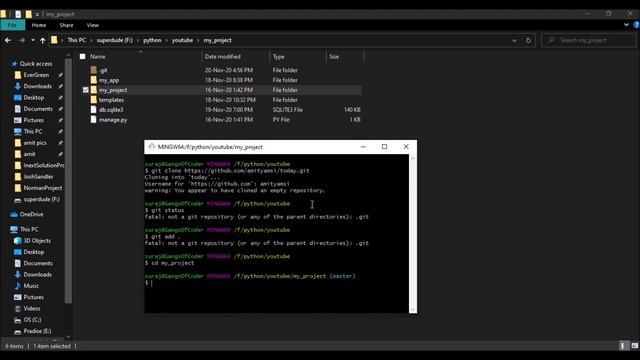Go up one folder level
The width and height of the screenshot is (640, 360).
click(x=42, y=40)
